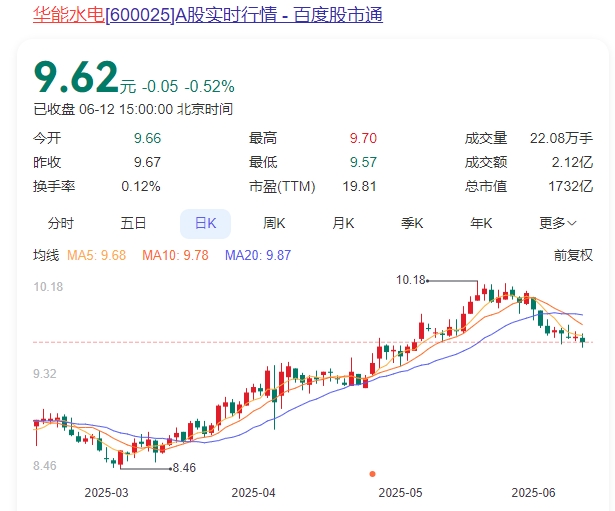
Task: Open the 前复权 adjustment selector
Action: [574, 256]
